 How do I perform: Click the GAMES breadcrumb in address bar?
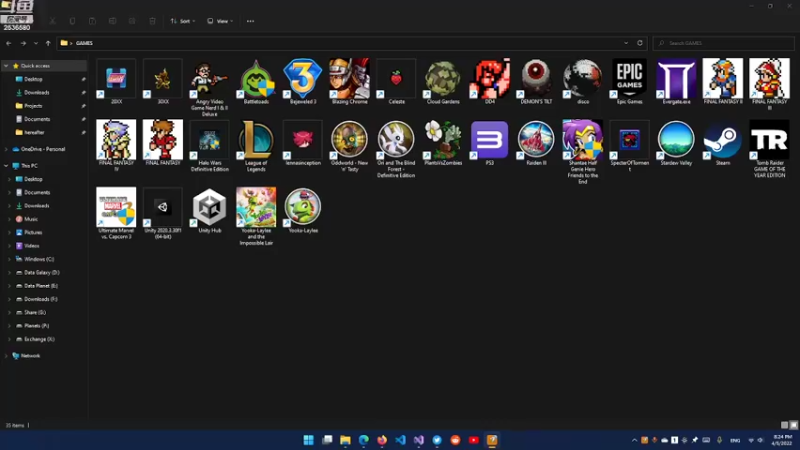click(84, 43)
